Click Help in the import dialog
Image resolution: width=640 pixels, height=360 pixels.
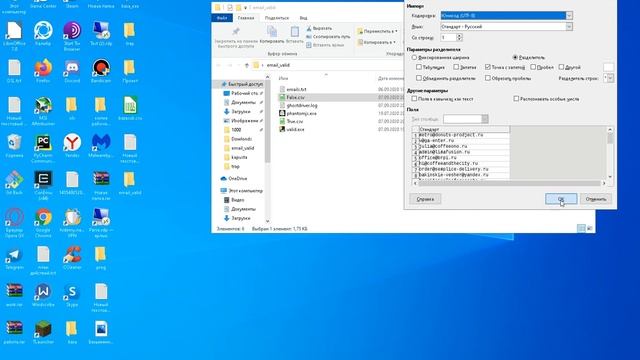(425, 199)
